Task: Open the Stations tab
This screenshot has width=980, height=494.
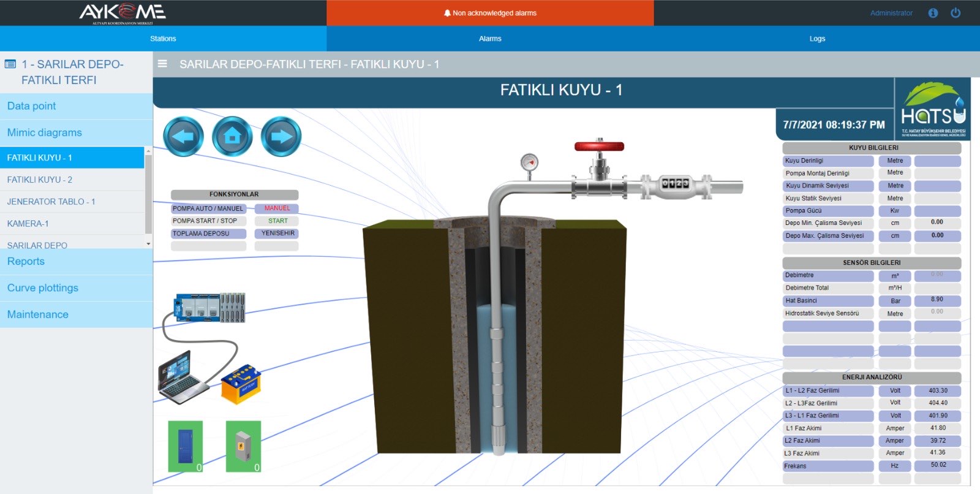Action: tap(163, 39)
